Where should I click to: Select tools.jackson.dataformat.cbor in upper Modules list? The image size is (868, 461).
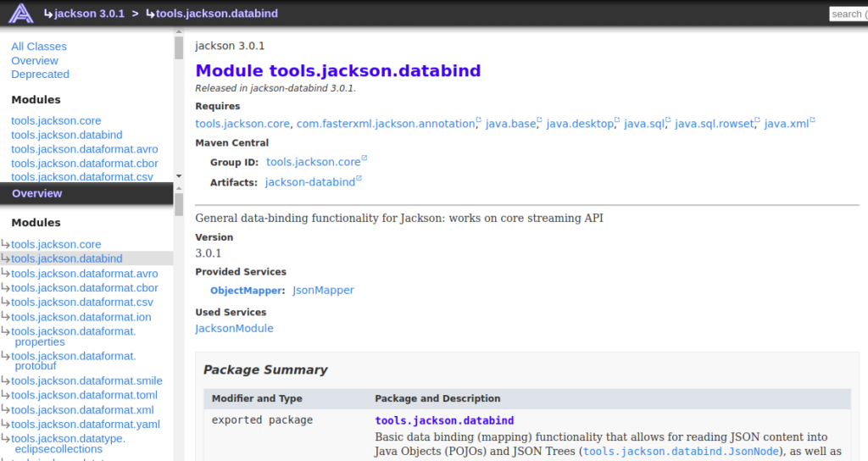[84, 164]
